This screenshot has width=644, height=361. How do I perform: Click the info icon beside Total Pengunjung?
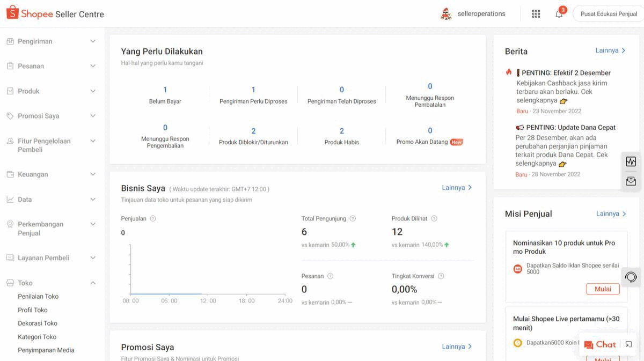coord(353,218)
